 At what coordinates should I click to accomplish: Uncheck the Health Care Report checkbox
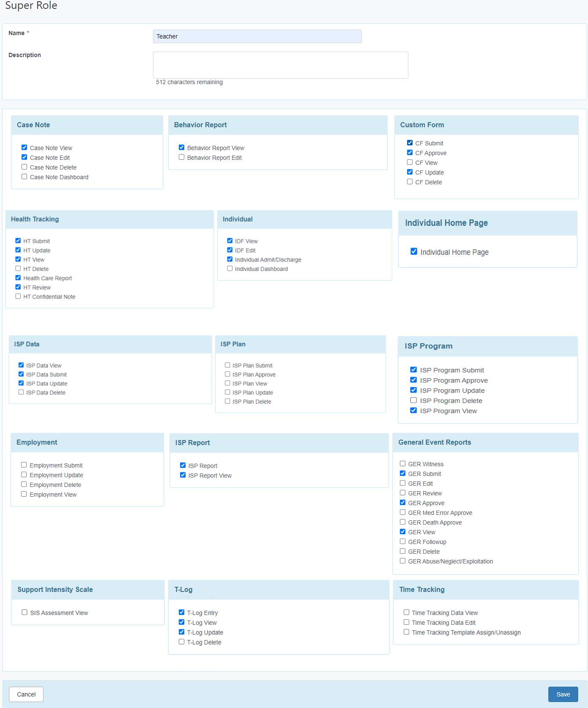(x=18, y=278)
